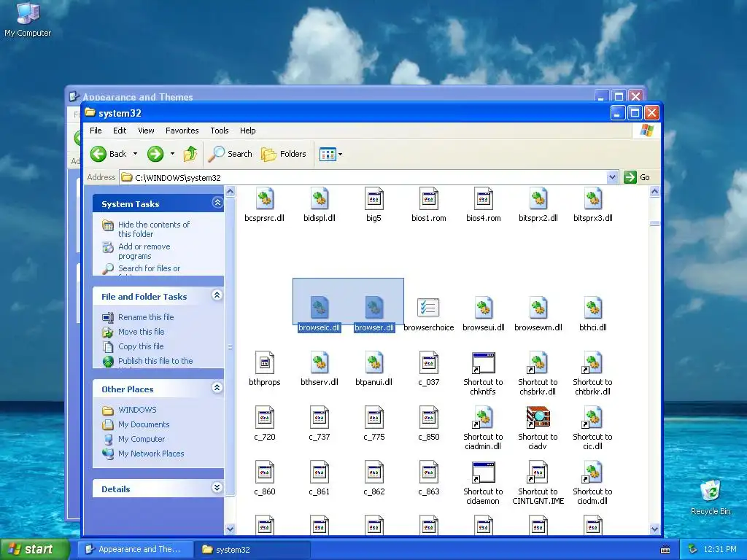The width and height of the screenshot is (747, 560).
Task: Toggle the Folders pane button
Action: click(284, 154)
